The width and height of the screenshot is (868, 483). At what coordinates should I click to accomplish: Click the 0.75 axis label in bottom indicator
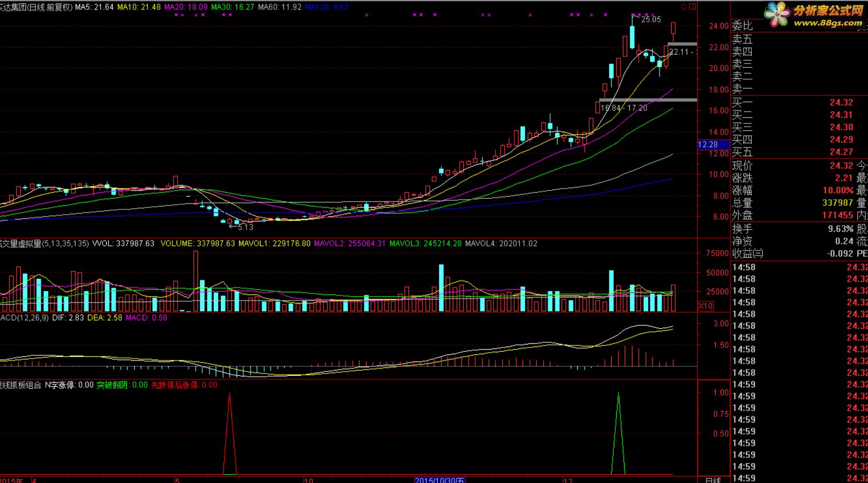(x=721, y=414)
